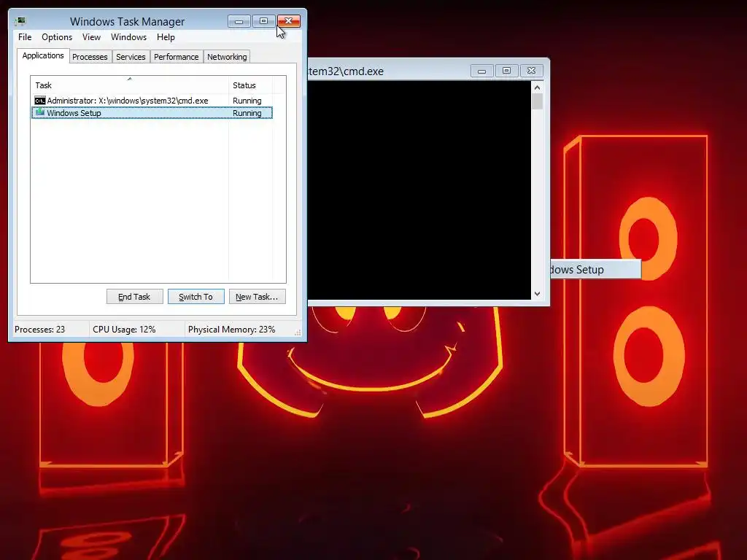
Task: Minimize the cmd.exe window
Action: 481,71
